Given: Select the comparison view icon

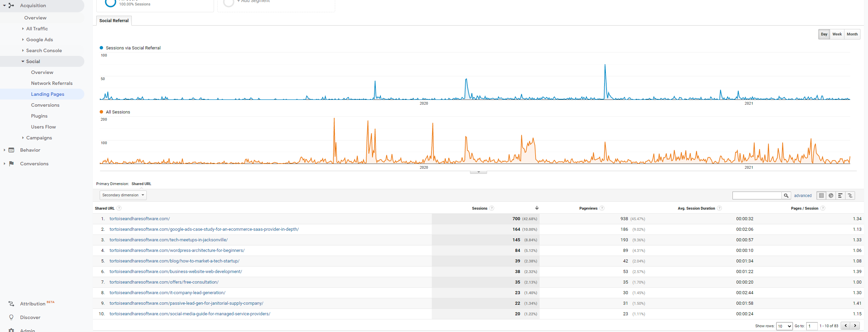Looking at the screenshot, I should coord(850,196).
